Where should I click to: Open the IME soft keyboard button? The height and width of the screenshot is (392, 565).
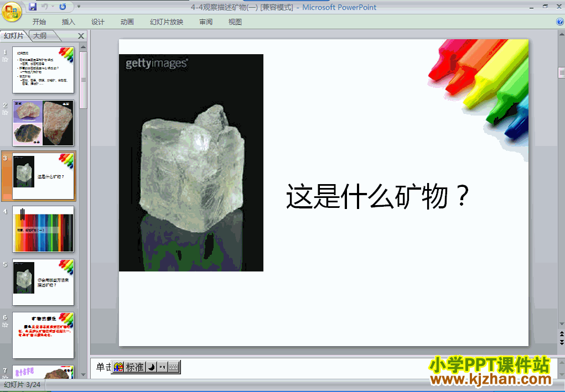(174, 367)
